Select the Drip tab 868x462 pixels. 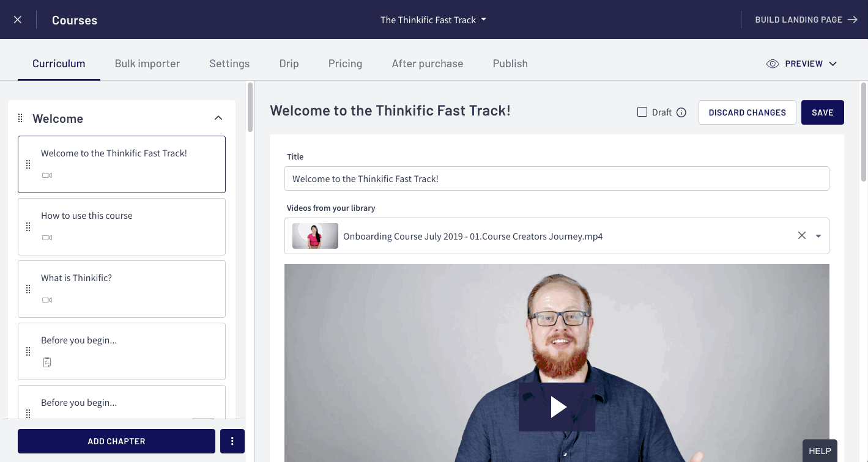click(x=289, y=64)
